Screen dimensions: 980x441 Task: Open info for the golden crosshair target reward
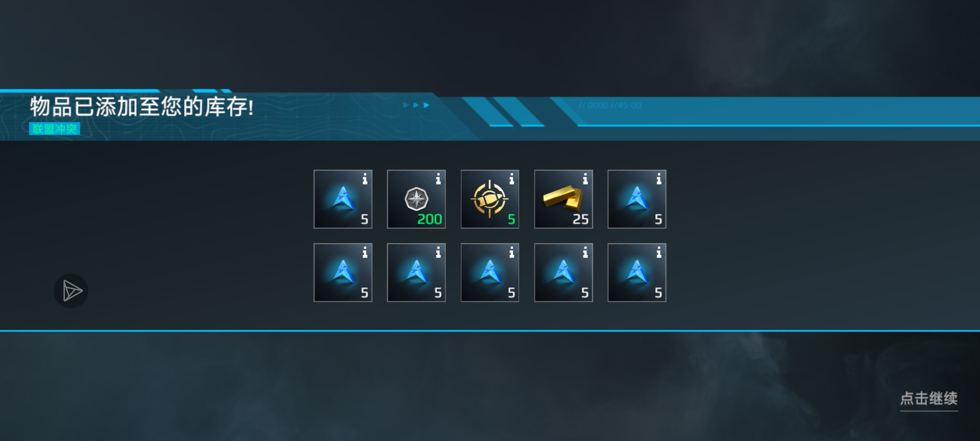(x=512, y=179)
